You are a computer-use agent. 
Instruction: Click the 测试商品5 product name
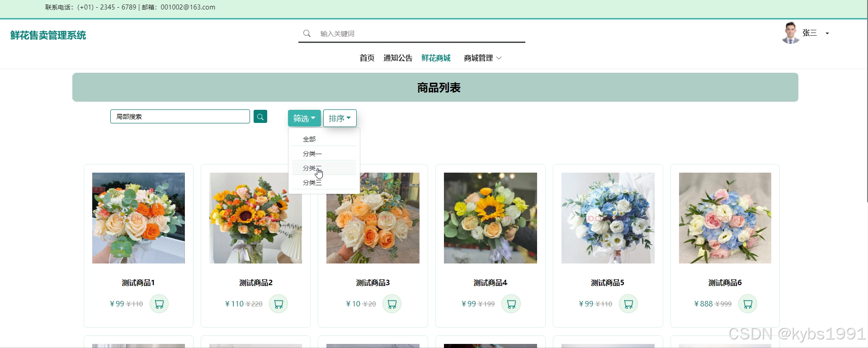608,282
